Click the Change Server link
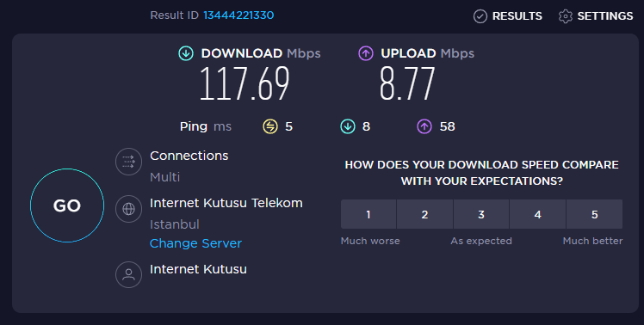 (x=195, y=243)
